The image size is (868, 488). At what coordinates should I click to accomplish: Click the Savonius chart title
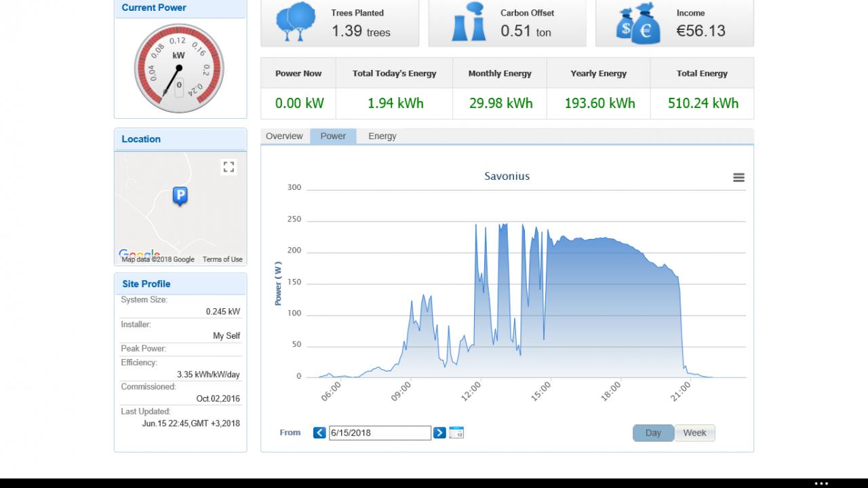[507, 176]
